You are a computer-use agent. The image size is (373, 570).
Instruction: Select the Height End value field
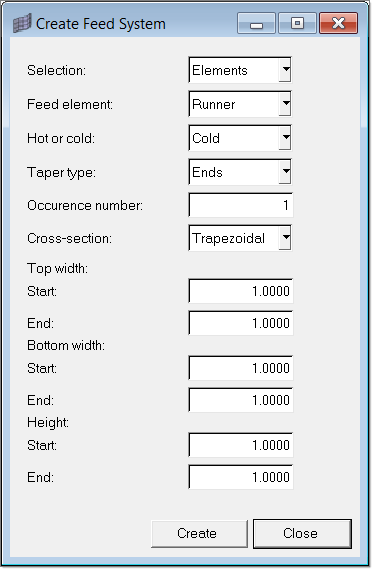point(240,477)
